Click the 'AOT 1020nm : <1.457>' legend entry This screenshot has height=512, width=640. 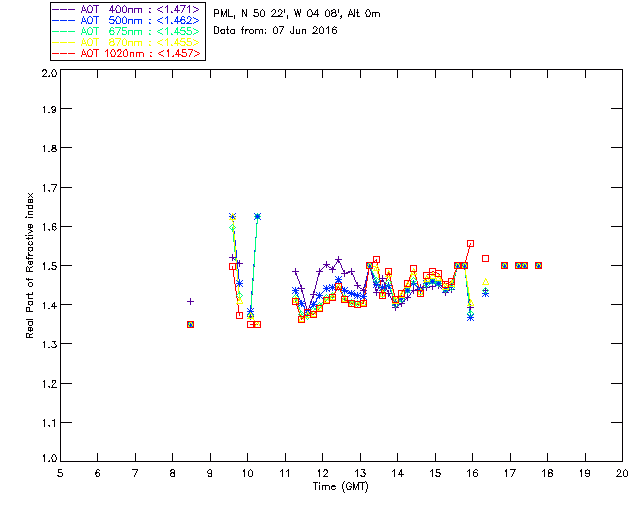tap(127, 53)
